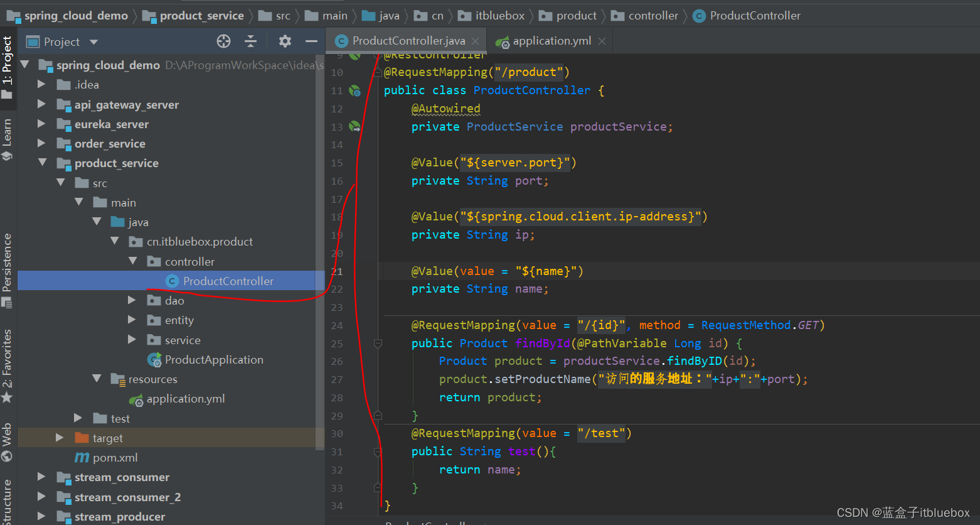Collapse the product_service module
Screen dimensions: 980x525
[43, 163]
